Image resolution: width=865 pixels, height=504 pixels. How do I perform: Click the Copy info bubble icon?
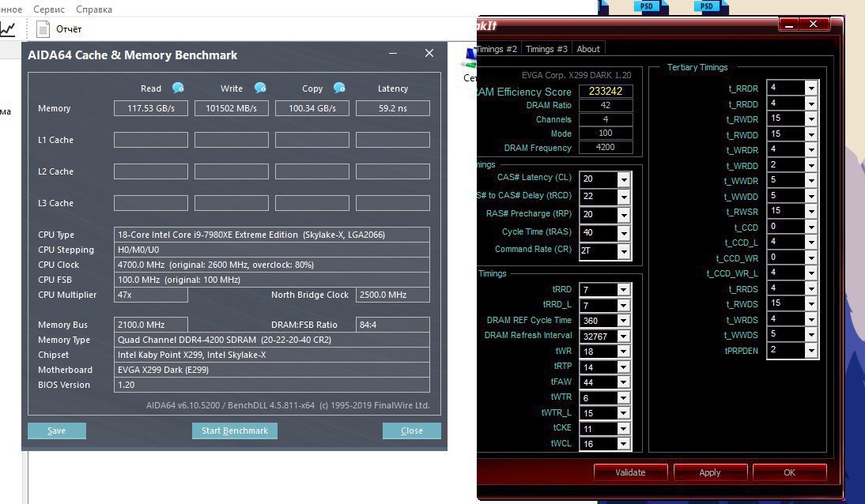tap(339, 88)
